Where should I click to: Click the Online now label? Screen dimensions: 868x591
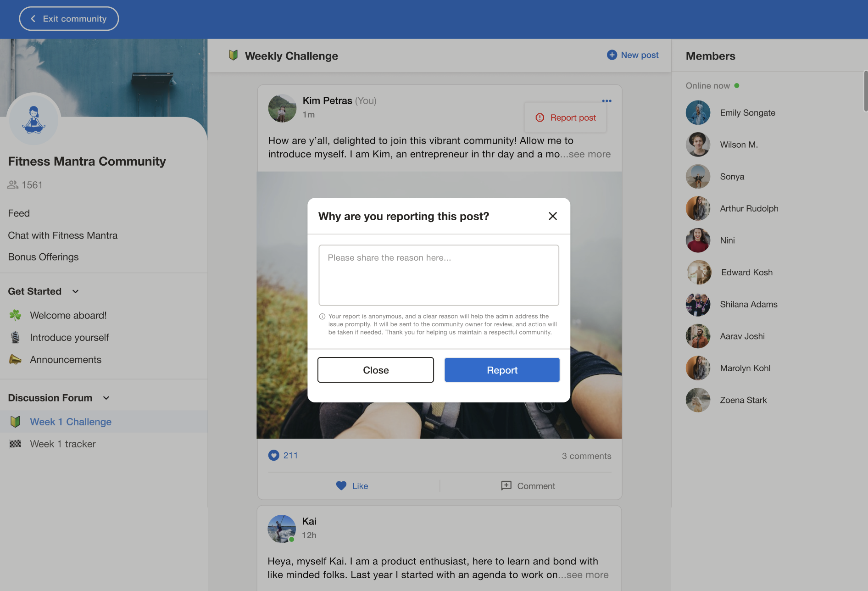[x=707, y=86]
